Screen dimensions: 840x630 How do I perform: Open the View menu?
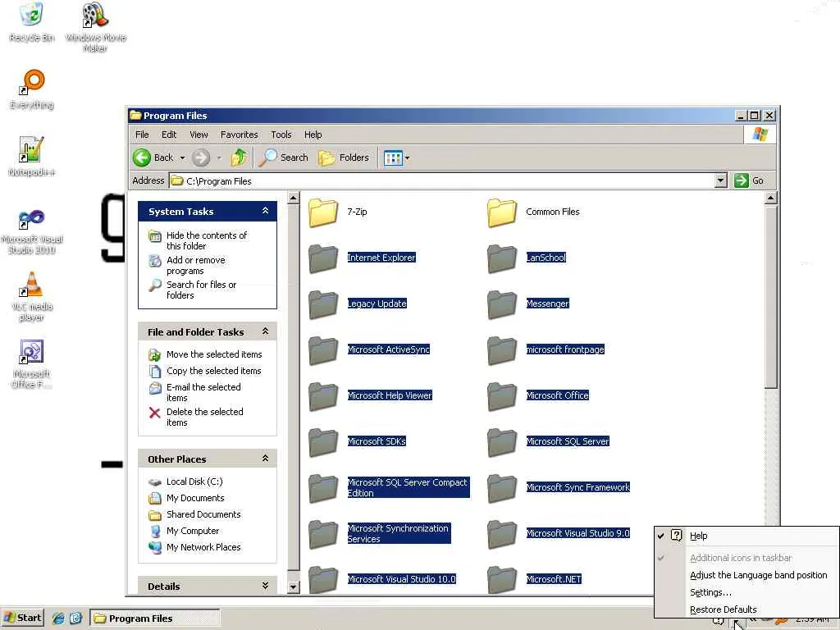199,135
